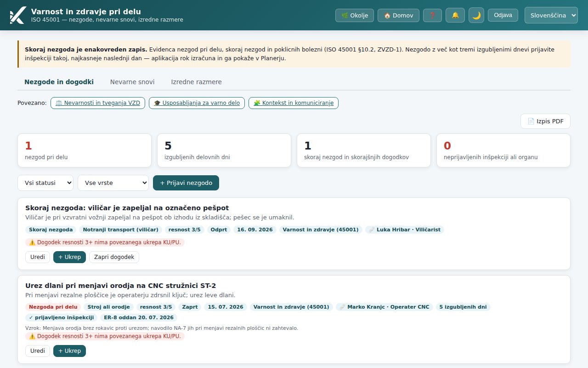Image resolution: width=588 pixels, height=368 pixels.
Task: Export the list with Izpis PDF
Action: coord(545,121)
